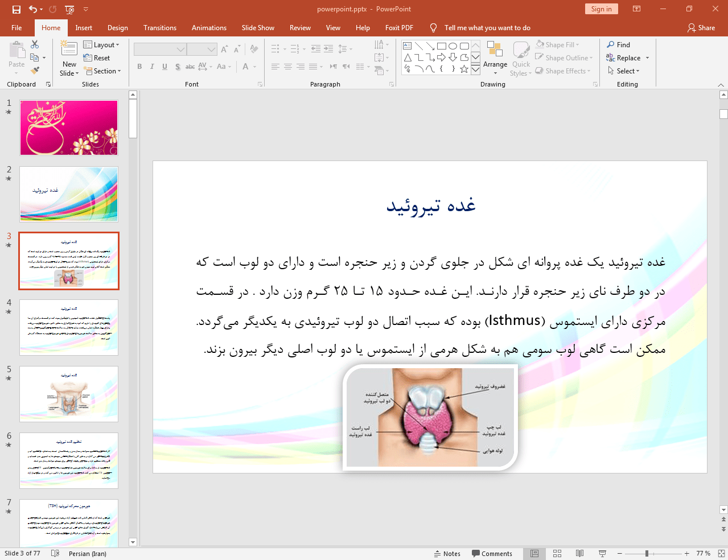Image resolution: width=728 pixels, height=560 pixels.
Task: Click Find in Editing group
Action: (618, 45)
